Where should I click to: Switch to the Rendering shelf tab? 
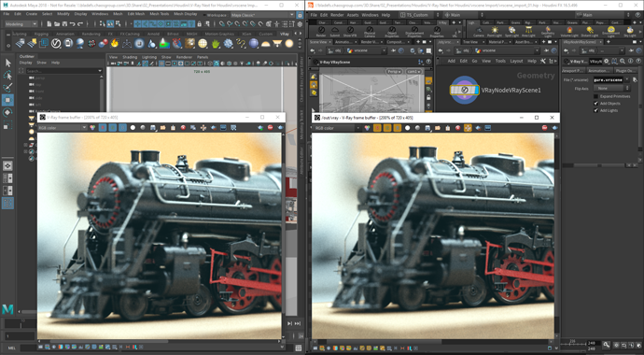(x=91, y=34)
